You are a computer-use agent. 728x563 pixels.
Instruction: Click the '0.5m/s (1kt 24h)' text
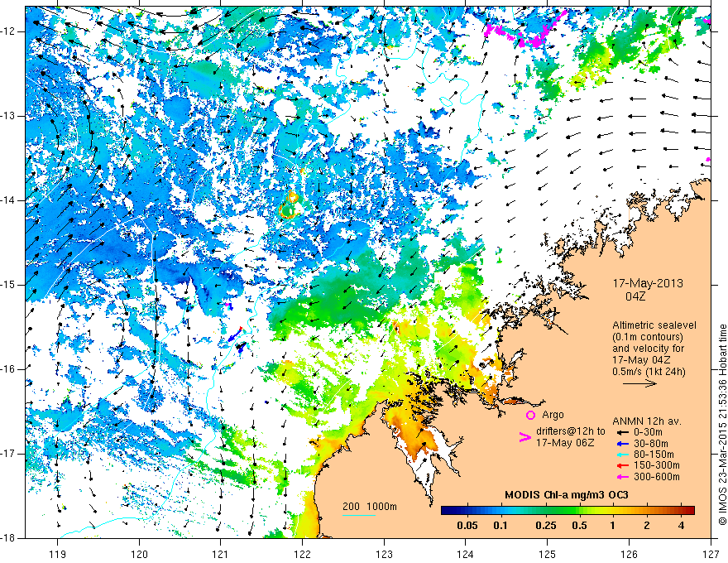[649, 371]
